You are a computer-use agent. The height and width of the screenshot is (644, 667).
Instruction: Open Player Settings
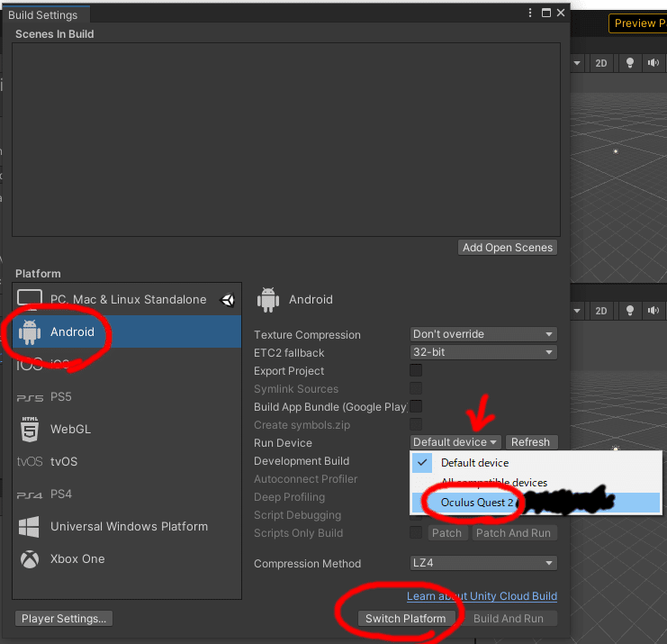pyautogui.click(x=64, y=619)
